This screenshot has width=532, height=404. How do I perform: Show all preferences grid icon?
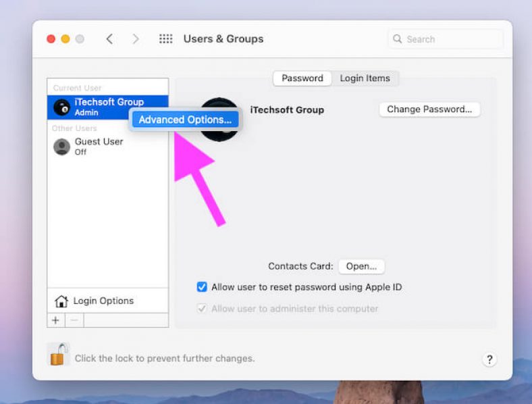point(166,39)
